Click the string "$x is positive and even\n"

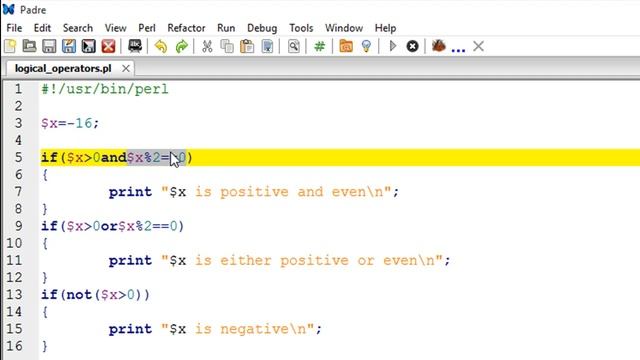pyautogui.click(x=276, y=191)
